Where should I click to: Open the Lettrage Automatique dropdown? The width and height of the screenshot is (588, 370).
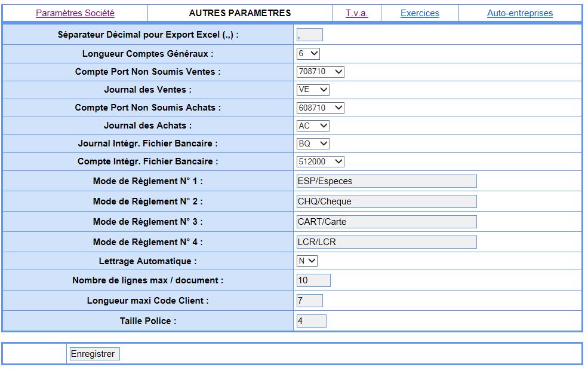point(307,261)
